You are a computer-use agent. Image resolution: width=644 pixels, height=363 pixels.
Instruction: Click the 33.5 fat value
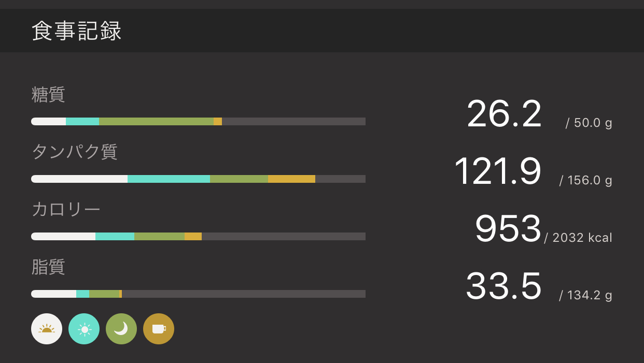[x=503, y=286]
